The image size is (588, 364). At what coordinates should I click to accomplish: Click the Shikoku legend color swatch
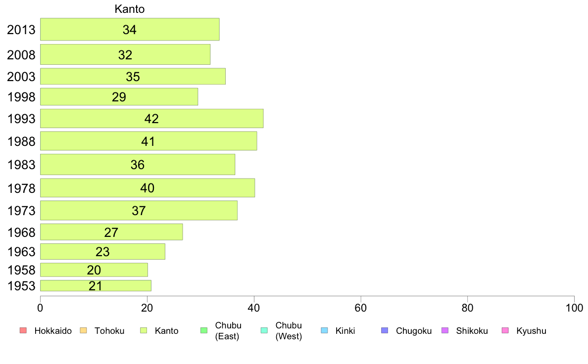point(445,330)
